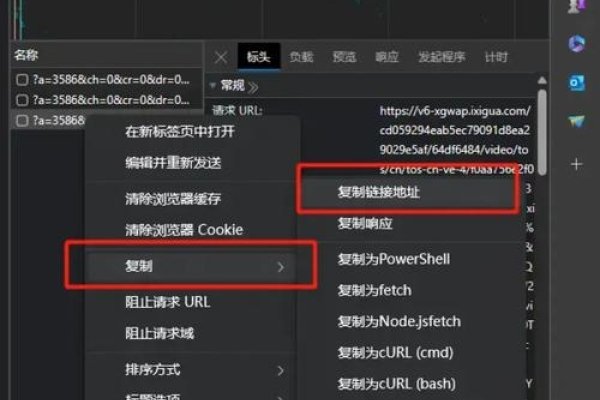Image resolution: width=600 pixels, height=400 pixels.
Task: Choose 复制为Node.jsfetch option
Action: tap(409, 322)
